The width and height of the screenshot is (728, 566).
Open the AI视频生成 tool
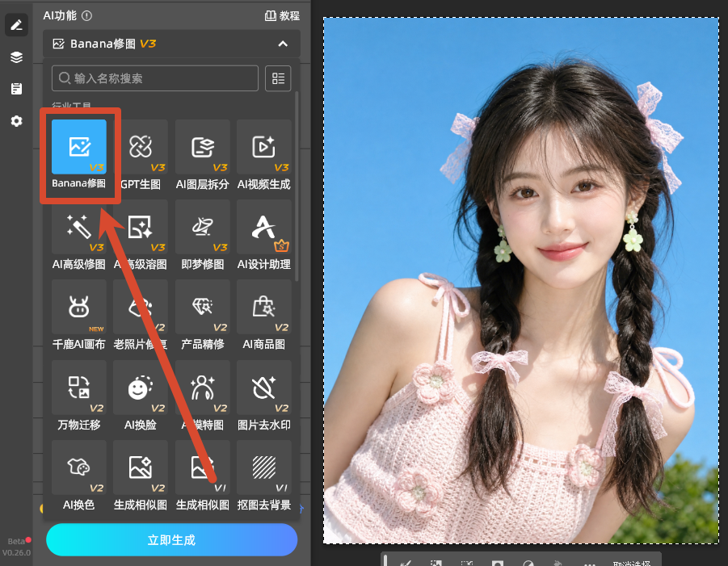[263, 147]
